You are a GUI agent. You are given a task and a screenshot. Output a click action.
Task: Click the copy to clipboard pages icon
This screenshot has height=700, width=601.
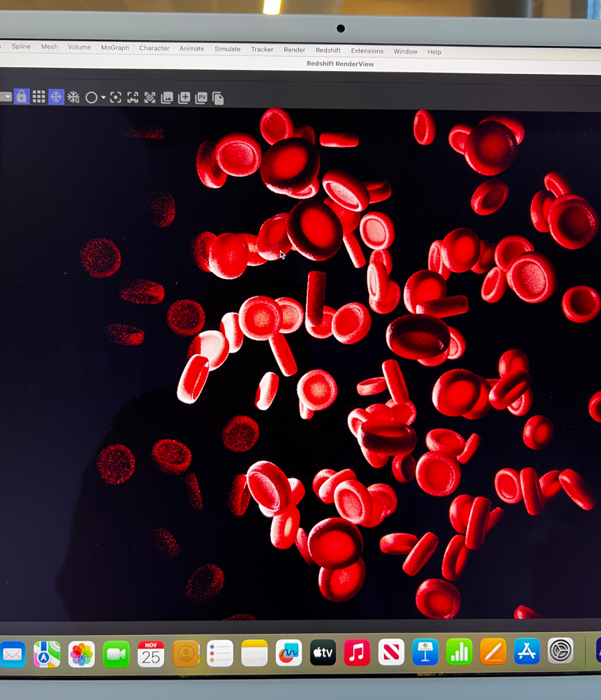tap(218, 98)
